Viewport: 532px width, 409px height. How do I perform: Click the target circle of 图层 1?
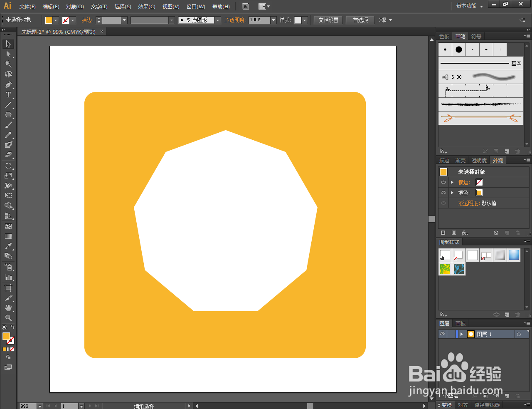click(519, 334)
